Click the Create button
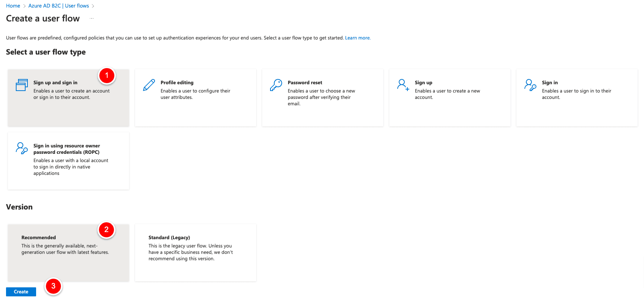This screenshot has height=299, width=644. point(21,291)
